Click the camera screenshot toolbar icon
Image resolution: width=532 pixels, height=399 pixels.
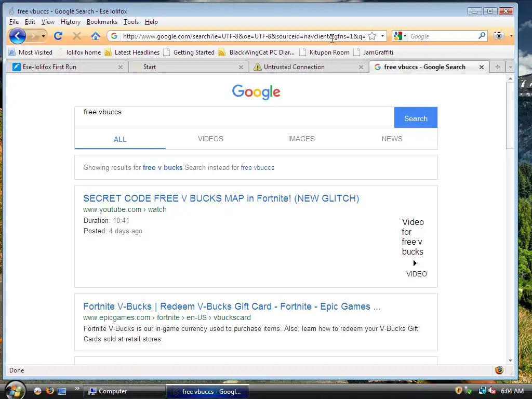pyautogui.click(x=499, y=36)
